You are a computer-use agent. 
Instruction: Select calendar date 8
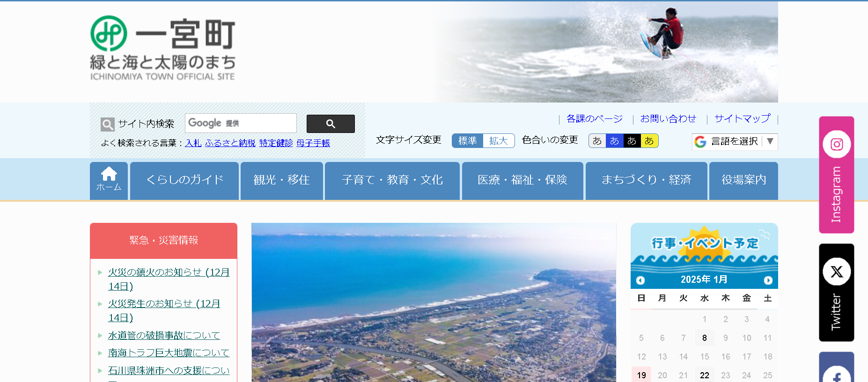click(705, 338)
